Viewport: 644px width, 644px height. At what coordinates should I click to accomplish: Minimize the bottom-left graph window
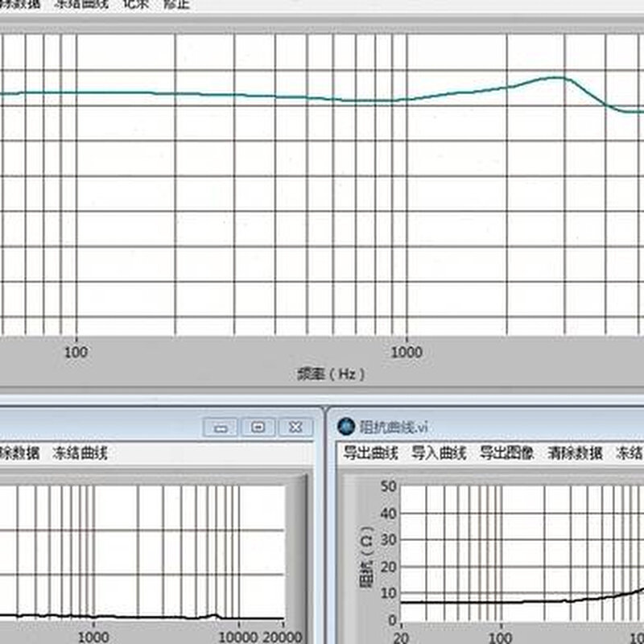pyautogui.click(x=220, y=427)
